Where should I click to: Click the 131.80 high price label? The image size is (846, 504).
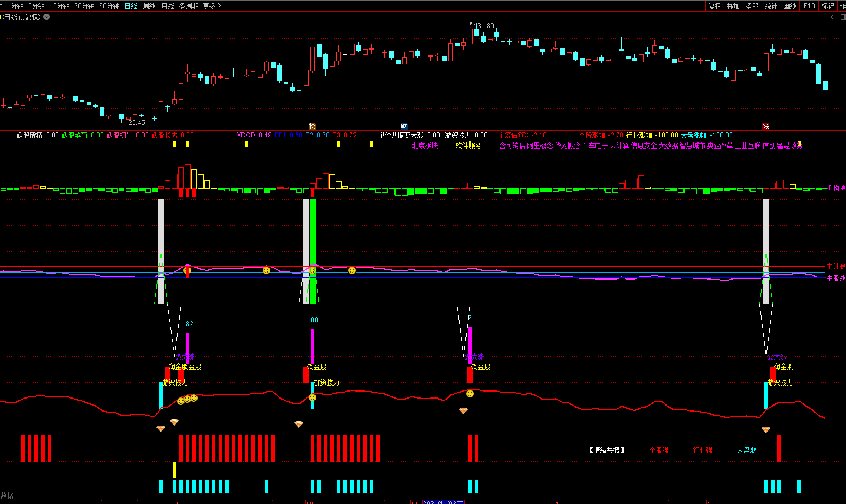click(x=484, y=26)
